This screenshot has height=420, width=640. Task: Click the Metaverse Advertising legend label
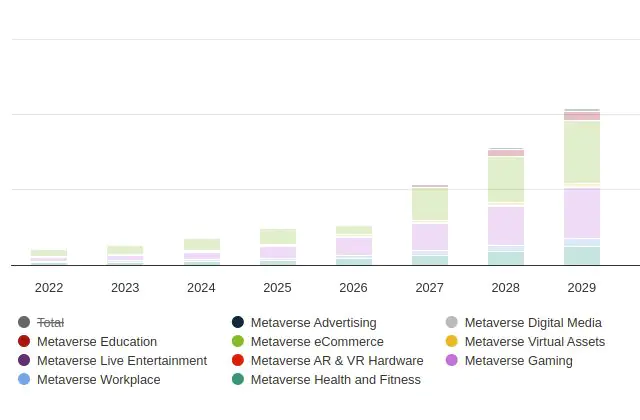click(313, 323)
